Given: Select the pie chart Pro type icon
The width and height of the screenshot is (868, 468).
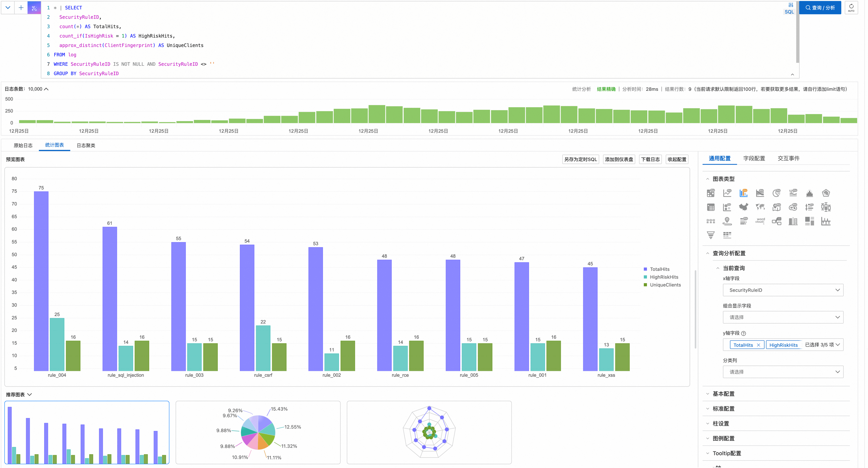Looking at the screenshot, I should pyautogui.click(x=776, y=193).
